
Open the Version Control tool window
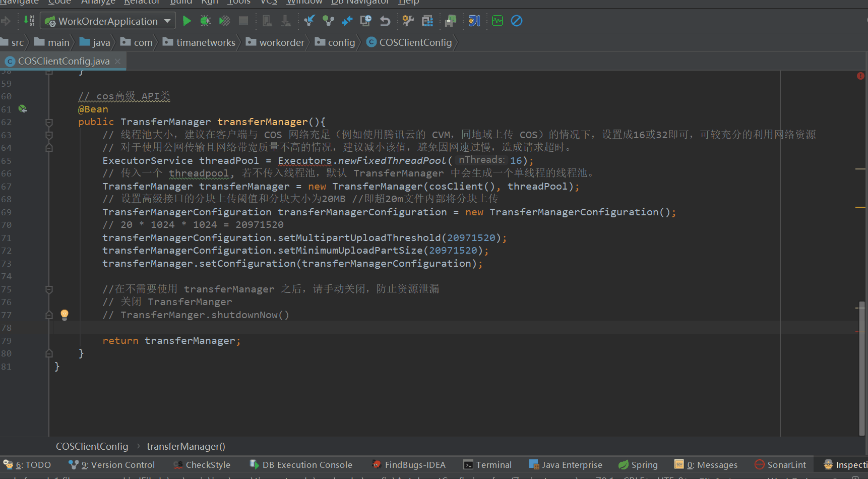click(x=112, y=465)
